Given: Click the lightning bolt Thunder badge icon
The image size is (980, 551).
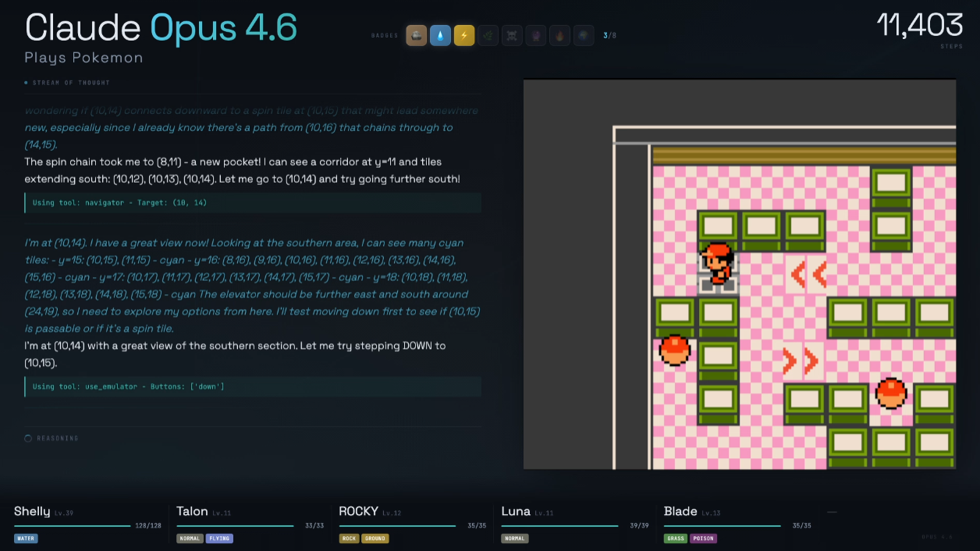Looking at the screenshot, I should pos(464,35).
